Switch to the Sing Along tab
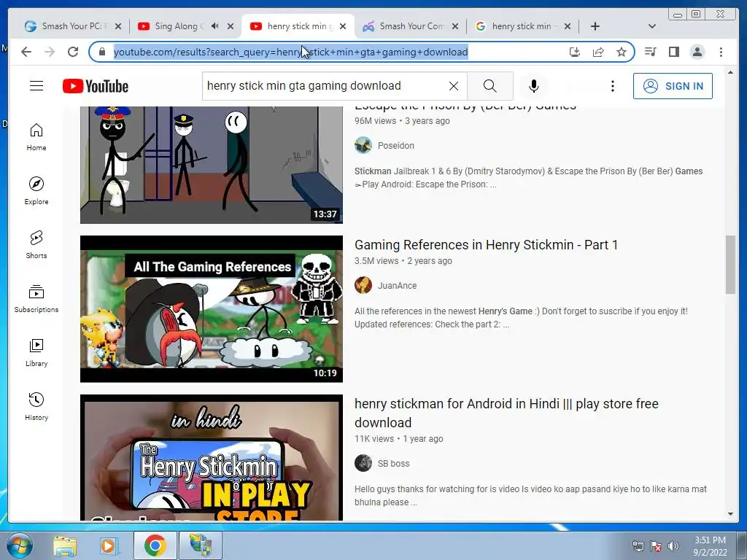This screenshot has width=747, height=560. (x=179, y=26)
